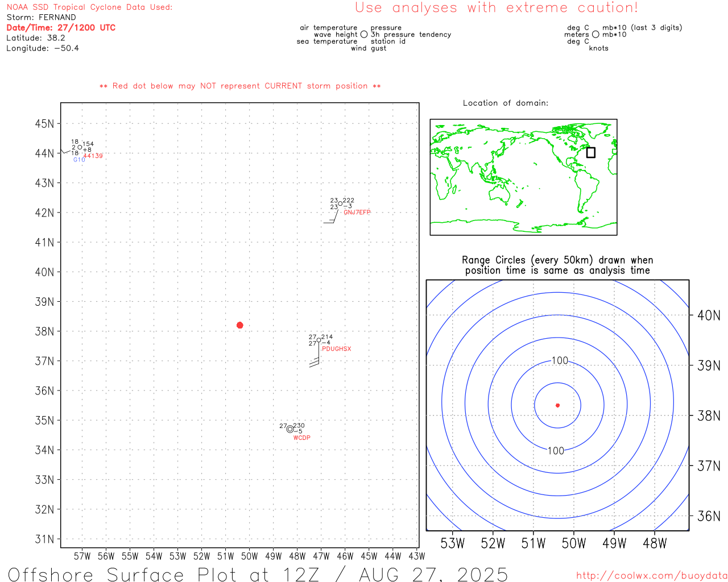
Task: Click the Storm: FERNAND label
Action: [41, 17]
